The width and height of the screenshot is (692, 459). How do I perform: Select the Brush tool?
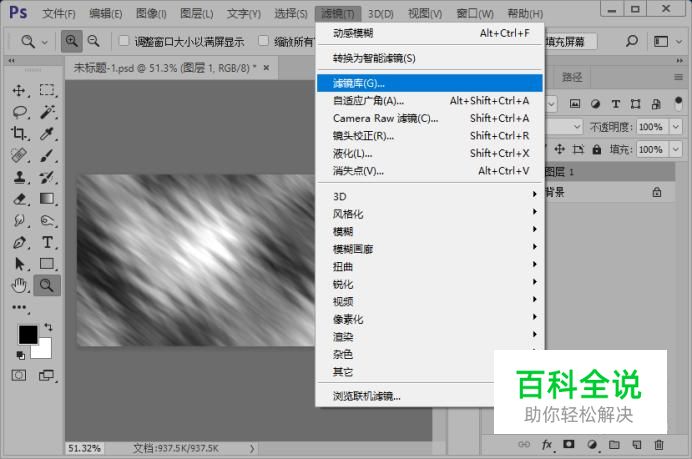click(47, 155)
